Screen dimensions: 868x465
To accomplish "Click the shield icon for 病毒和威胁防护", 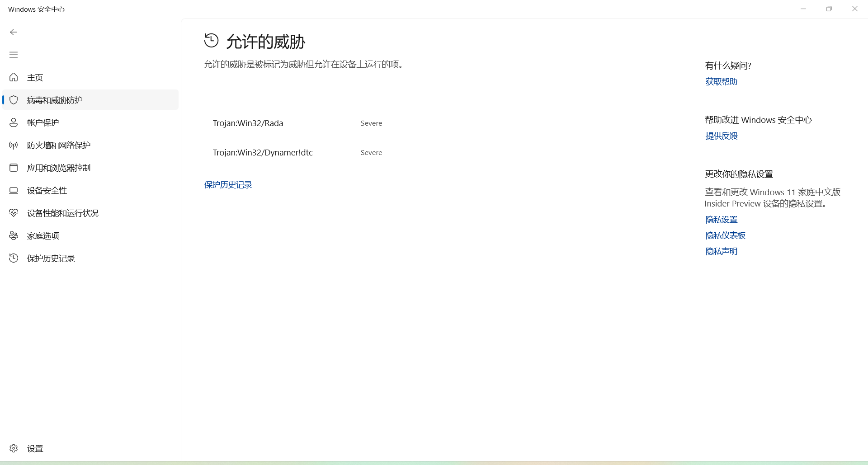I will coord(14,100).
